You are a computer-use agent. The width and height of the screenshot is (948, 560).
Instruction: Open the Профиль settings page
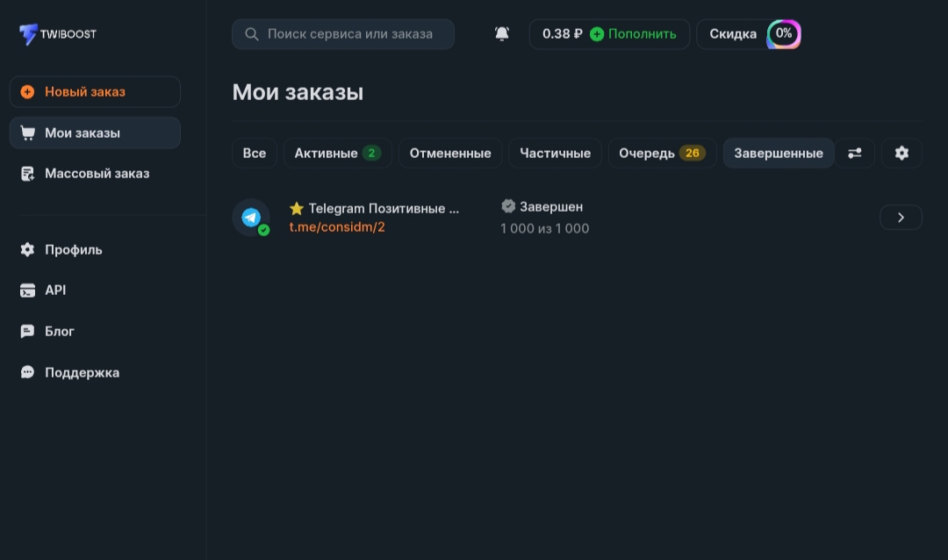pos(74,250)
